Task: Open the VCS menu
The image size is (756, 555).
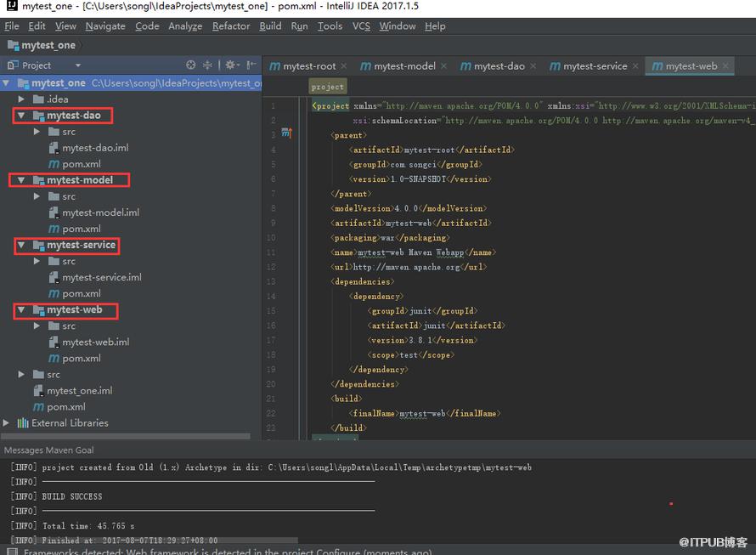Action: [361, 26]
